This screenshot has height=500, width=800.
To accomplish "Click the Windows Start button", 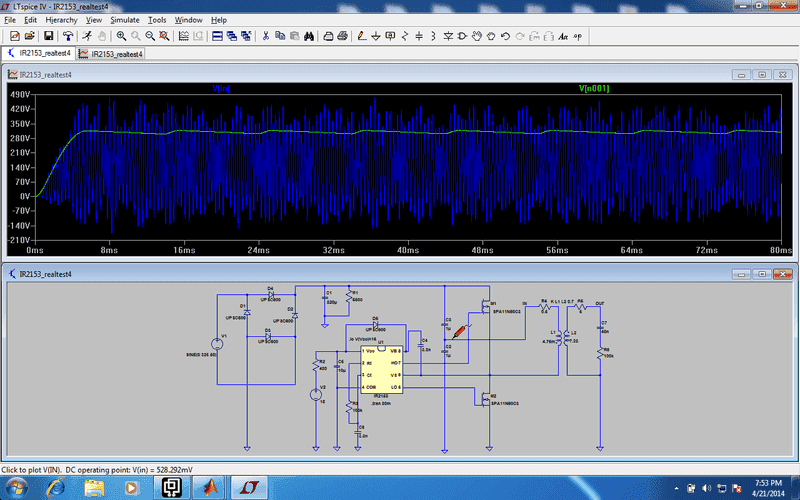I will 15,487.
